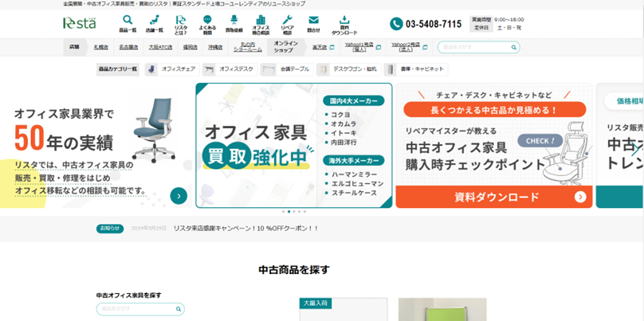Click the orange 資料ダウンロード banner button

point(493,197)
